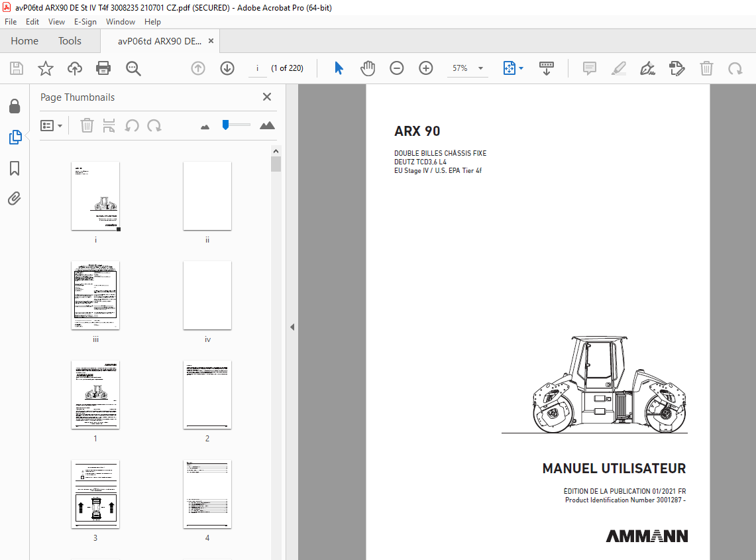Viewport: 756px width, 560px height.
Task: Zoom in with plus icon
Action: (x=426, y=68)
